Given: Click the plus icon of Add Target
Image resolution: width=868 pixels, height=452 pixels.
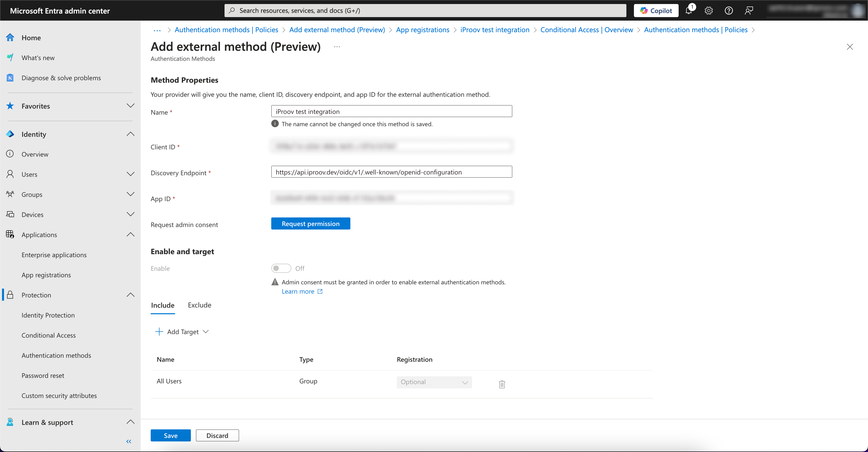Looking at the screenshot, I should [159, 332].
